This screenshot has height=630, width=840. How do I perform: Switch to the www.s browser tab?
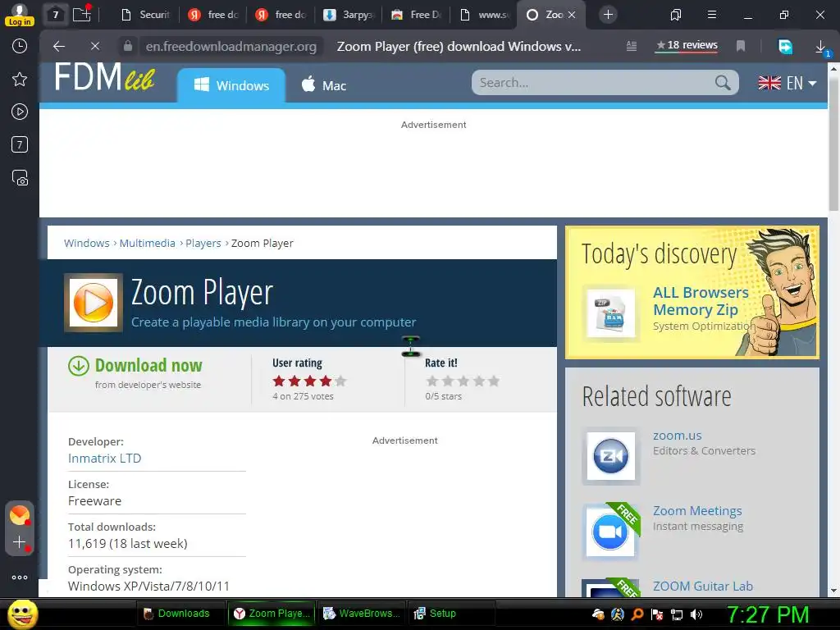coord(484,15)
